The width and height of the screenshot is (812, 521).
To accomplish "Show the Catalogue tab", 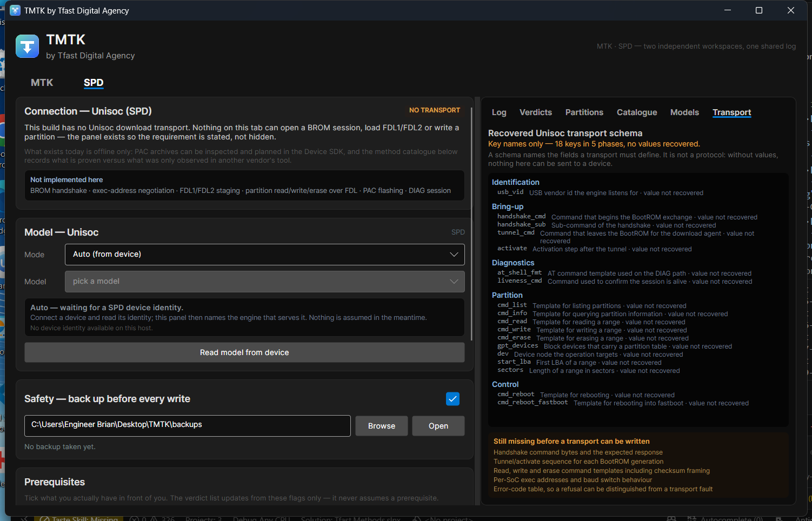I will click(637, 112).
